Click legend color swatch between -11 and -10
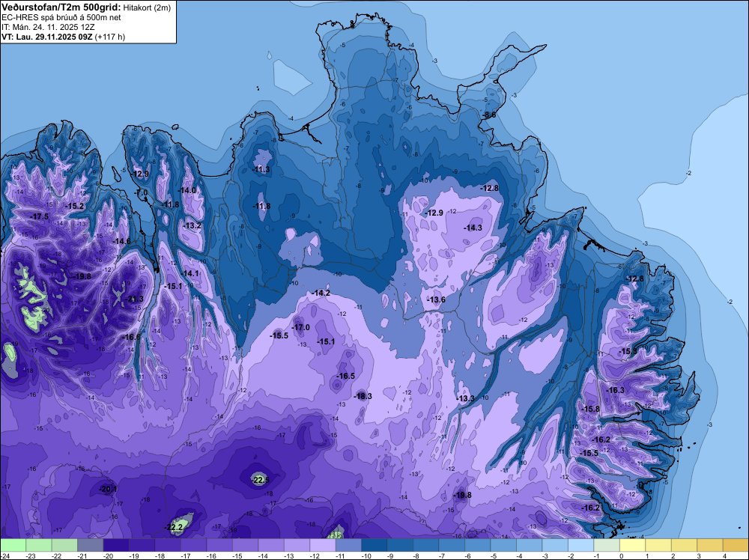 [349, 545]
